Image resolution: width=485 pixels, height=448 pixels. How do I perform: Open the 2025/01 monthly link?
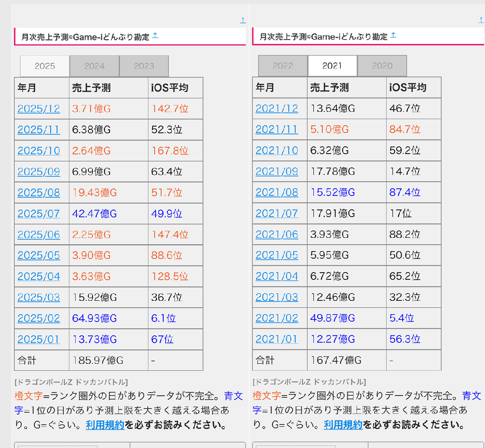pyautogui.click(x=39, y=340)
